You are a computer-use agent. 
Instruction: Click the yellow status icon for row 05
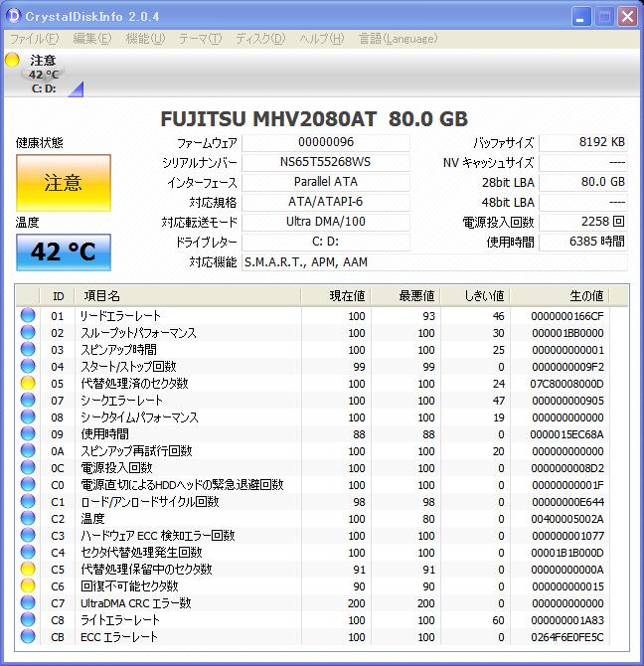pyautogui.click(x=28, y=383)
